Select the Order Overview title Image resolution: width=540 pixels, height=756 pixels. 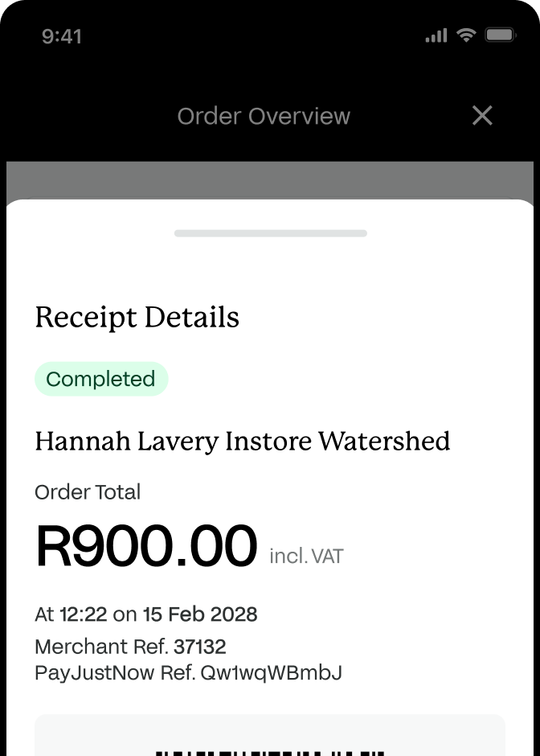(x=264, y=116)
